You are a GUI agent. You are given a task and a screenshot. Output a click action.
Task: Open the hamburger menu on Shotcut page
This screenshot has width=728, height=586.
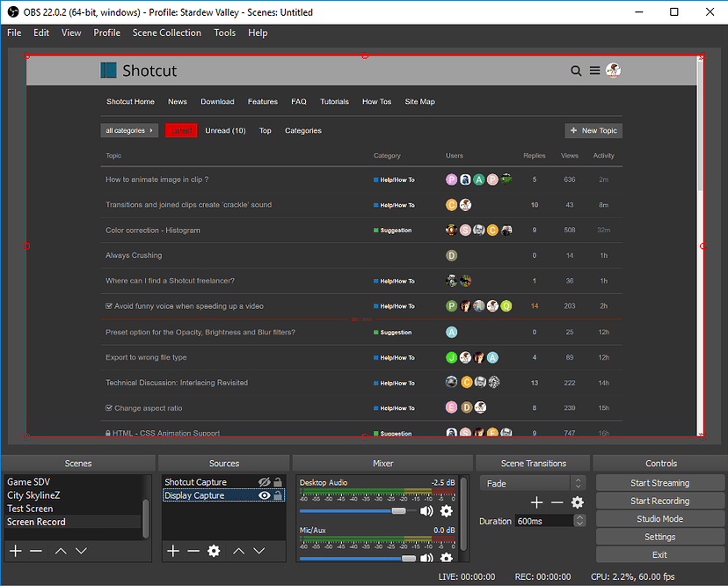[x=594, y=70]
